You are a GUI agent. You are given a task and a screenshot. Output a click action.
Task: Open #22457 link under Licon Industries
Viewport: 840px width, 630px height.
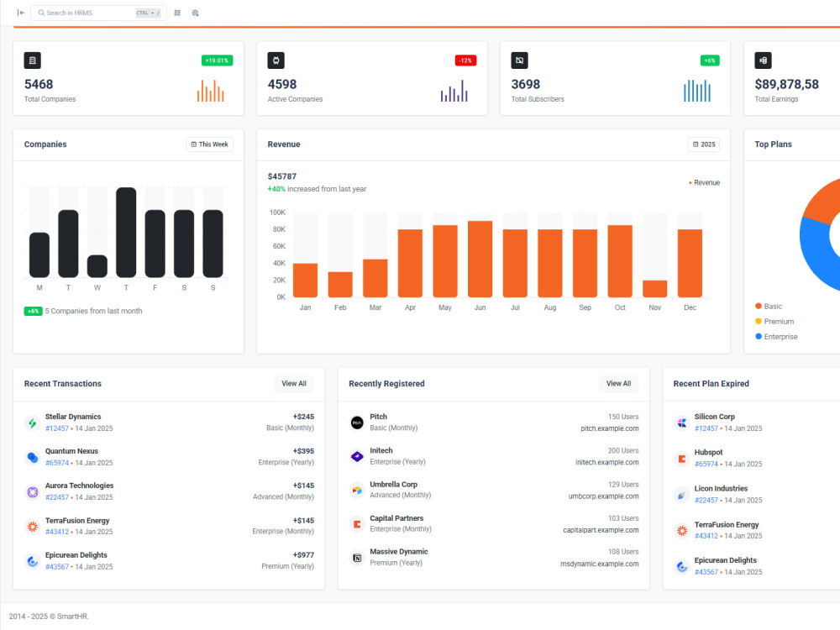706,501
